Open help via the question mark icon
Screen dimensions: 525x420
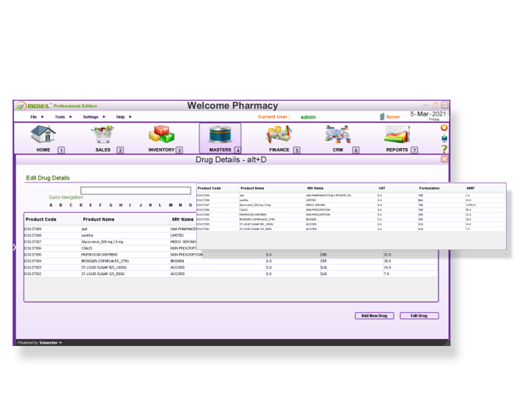click(x=444, y=150)
